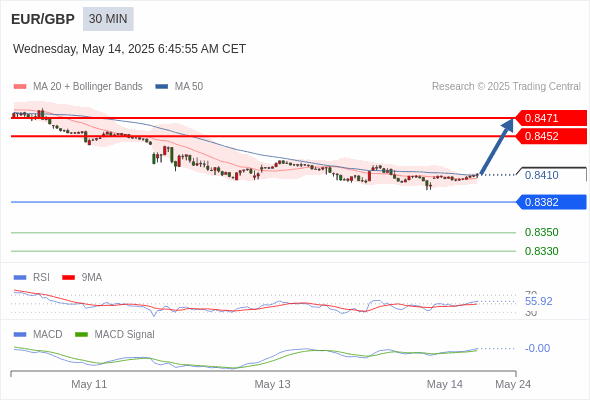Click the 0.8382 blue pivot label
Viewport: 590px width, 400px height.
[551, 202]
